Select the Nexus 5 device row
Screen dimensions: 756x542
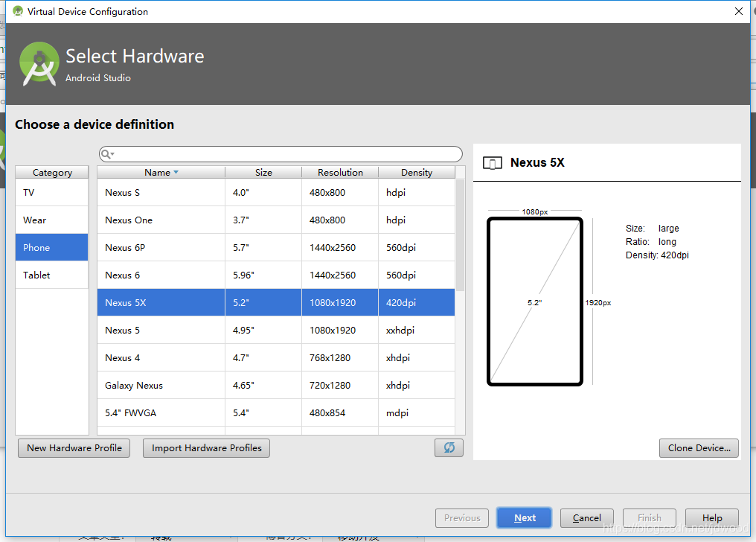pyautogui.click(x=276, y=330)
